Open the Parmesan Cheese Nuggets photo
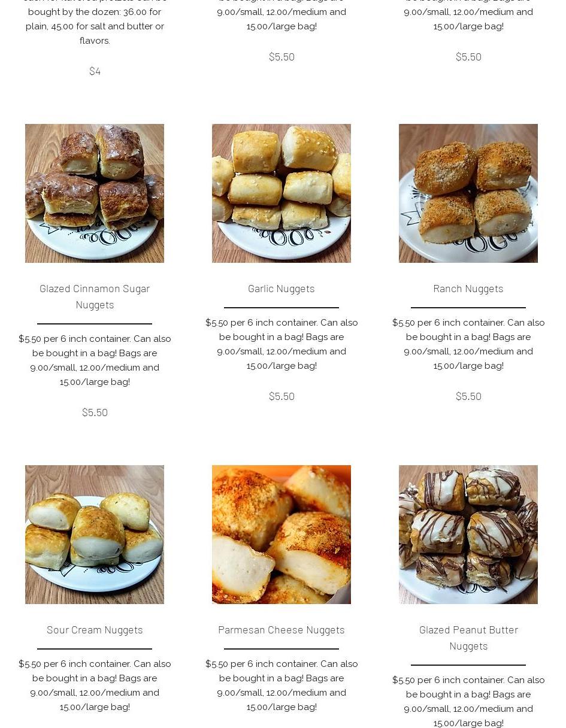This screenshot has height=728, width=566. 282,535
